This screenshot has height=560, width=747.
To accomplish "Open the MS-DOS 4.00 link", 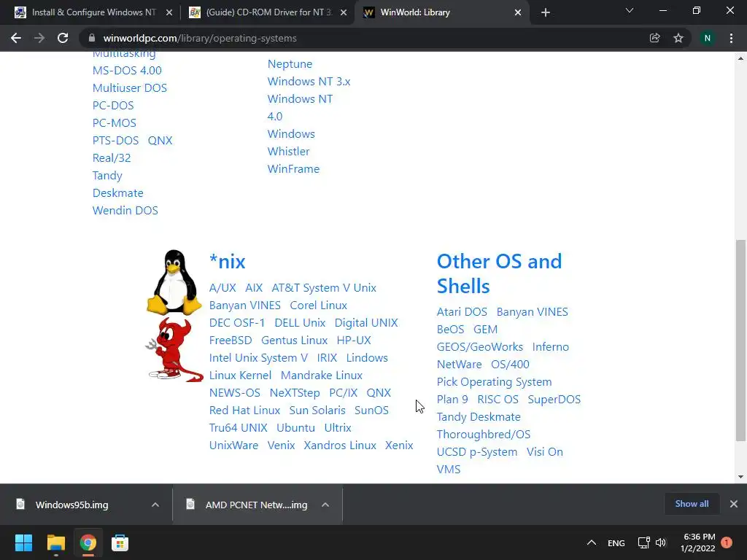I will (x=127, y=71).
